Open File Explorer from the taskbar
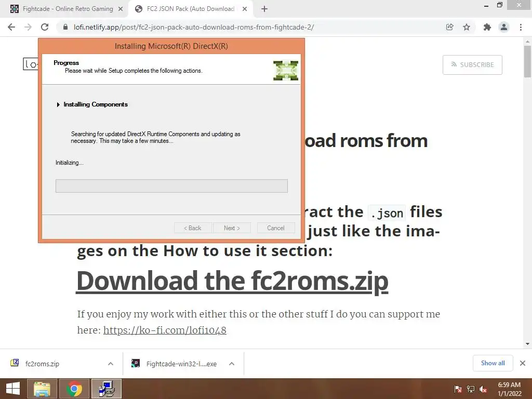This screenshot has height=399, width=532. pyautogui.click(x=42, y=389)
